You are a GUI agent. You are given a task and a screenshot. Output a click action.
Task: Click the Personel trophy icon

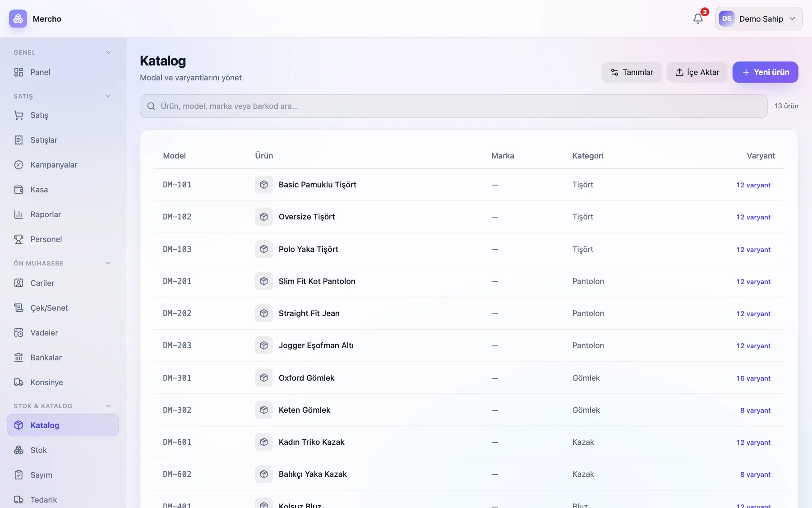point(18,239)
